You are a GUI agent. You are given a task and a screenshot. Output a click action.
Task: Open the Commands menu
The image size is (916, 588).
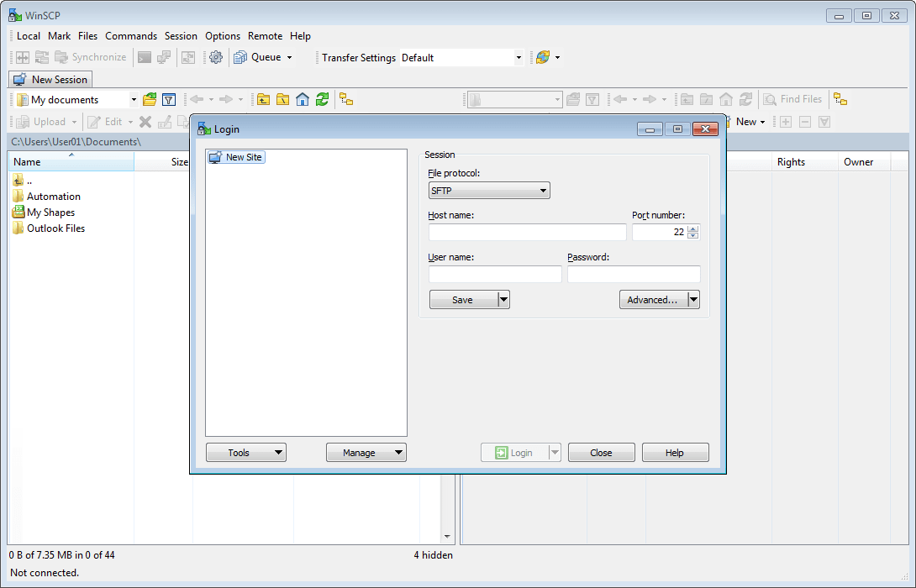131,36
